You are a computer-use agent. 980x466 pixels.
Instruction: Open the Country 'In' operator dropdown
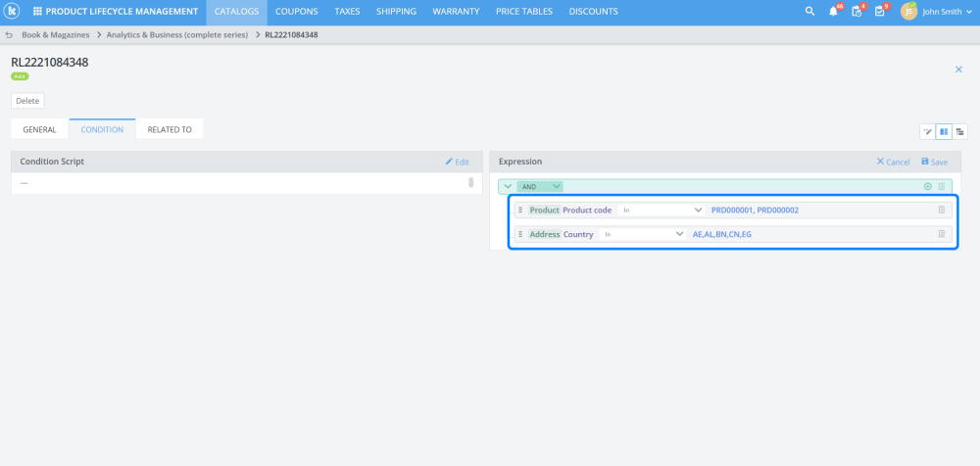point(643,234)
